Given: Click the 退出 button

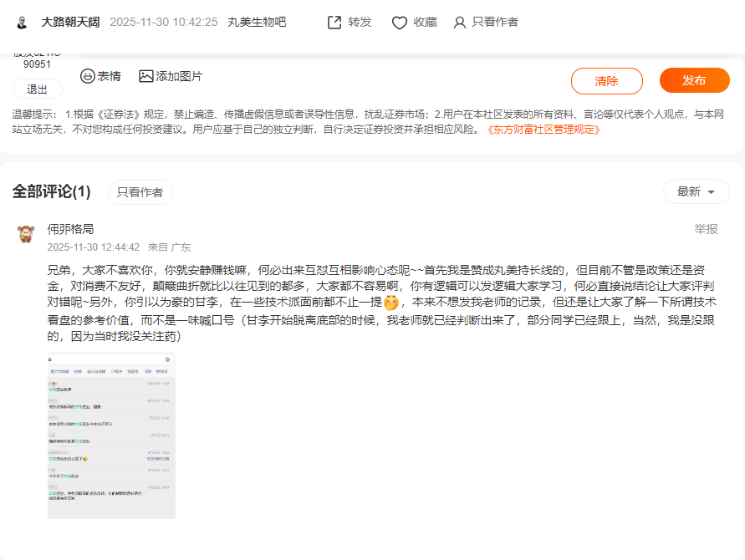Looking at the screenshot, I should [37, 89].
